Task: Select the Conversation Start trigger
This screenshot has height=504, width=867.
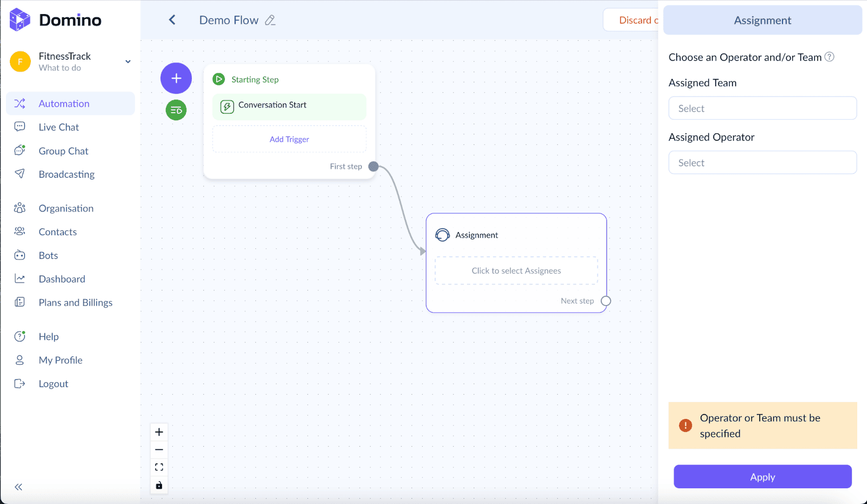Action: coord(289,107)
